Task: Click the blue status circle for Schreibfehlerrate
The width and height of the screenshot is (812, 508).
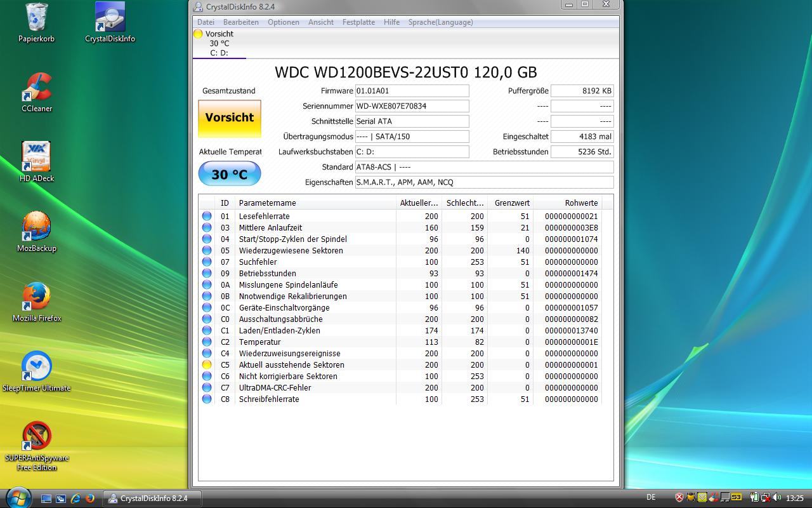Action: point(207,399)
